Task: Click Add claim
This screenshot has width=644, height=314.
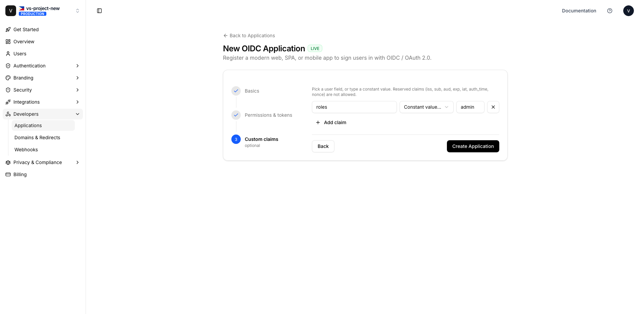Action: click(x=331, y=122)
